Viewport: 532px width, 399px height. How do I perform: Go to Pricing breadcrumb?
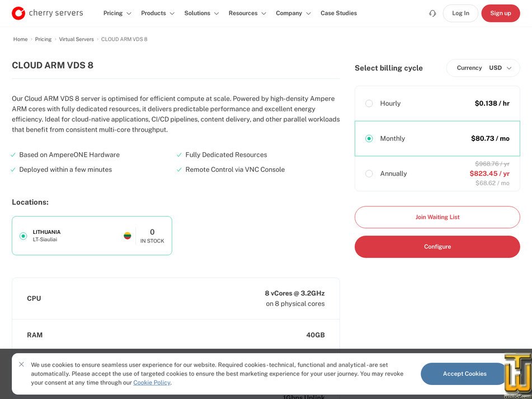pos(43,39)
